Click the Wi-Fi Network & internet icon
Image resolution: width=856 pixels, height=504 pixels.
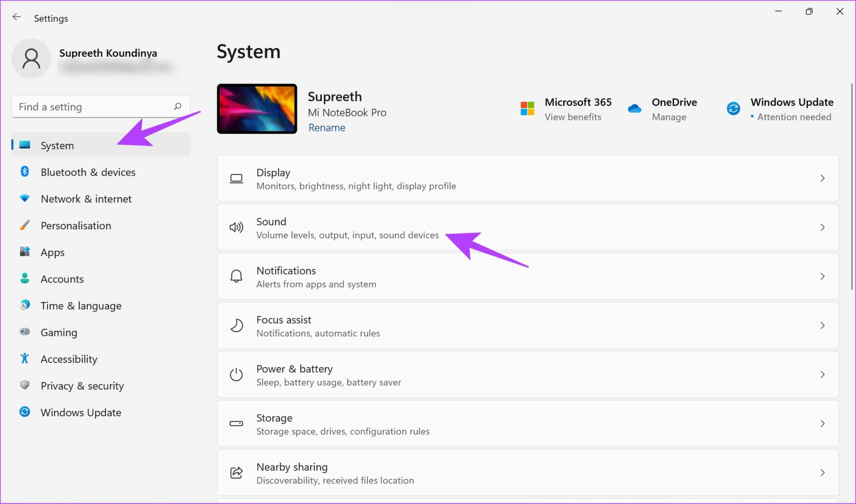[25, 198]
